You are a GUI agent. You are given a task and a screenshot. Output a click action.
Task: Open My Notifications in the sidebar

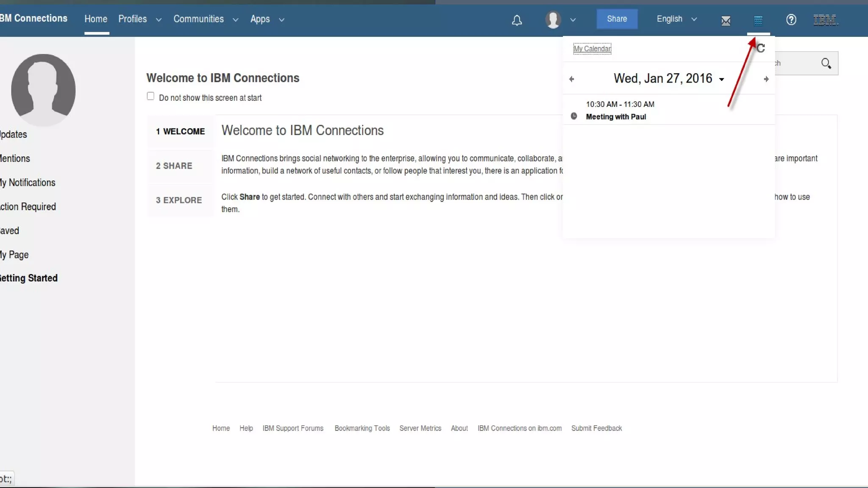click(x=28, y=183)
